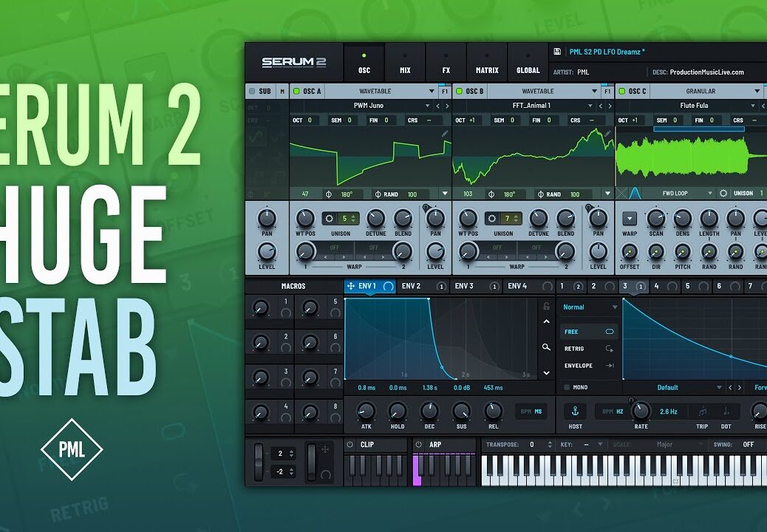Open the LFO Default shape dropdown
This screenshot has height=532, width=767.
pyautogui.click(x=674, y=387)
